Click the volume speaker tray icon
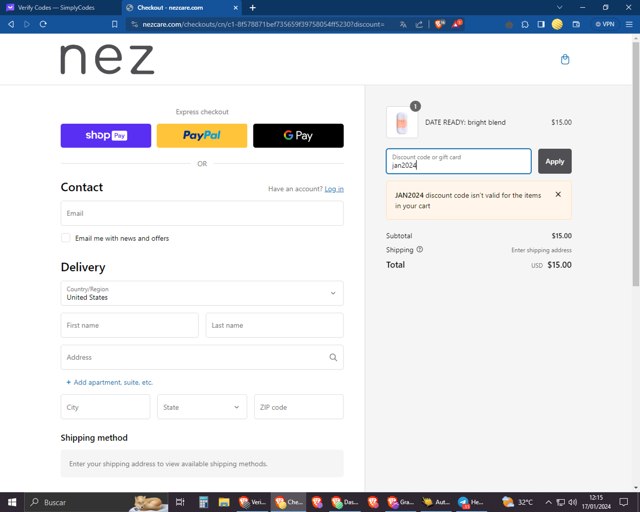640x512 pixels. pyautogui.click(x=573, y=502)
